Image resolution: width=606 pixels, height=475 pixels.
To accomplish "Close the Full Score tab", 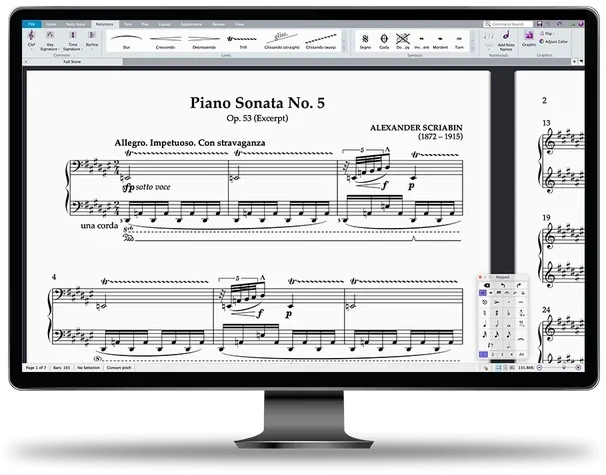I will (x=26, y=61).
